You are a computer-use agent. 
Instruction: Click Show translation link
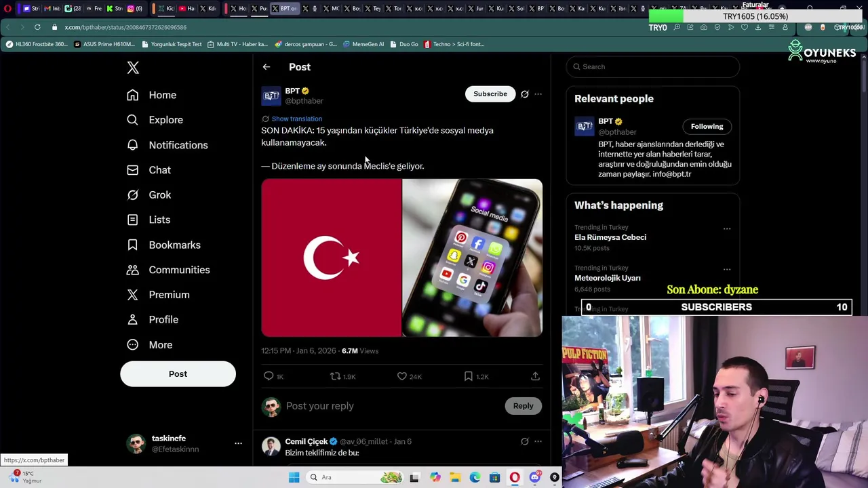296,119
